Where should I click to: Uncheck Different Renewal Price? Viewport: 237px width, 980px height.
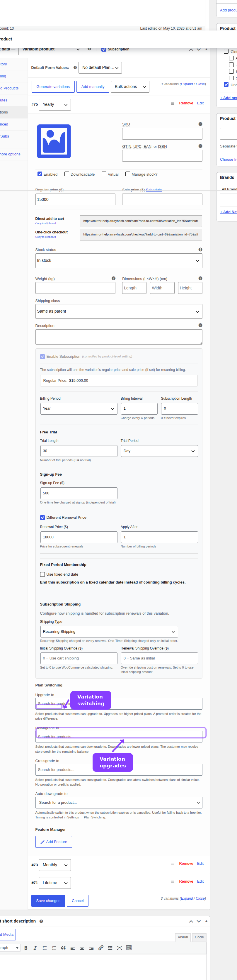click(42, 517)
